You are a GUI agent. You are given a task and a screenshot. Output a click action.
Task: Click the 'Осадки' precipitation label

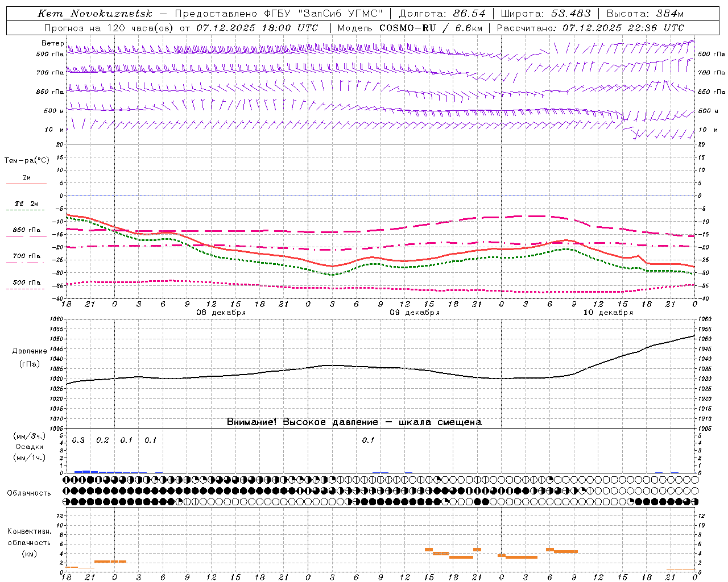click(30, 447)
